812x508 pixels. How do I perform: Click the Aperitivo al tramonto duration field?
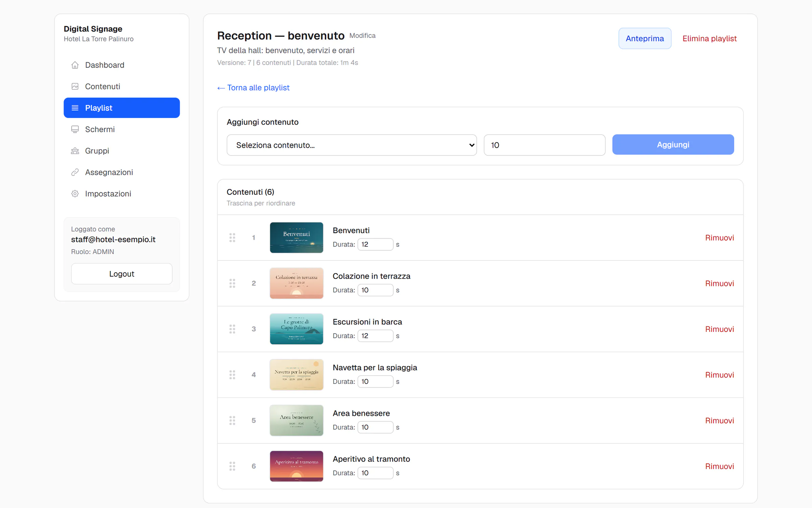click(x=375, y=473)
